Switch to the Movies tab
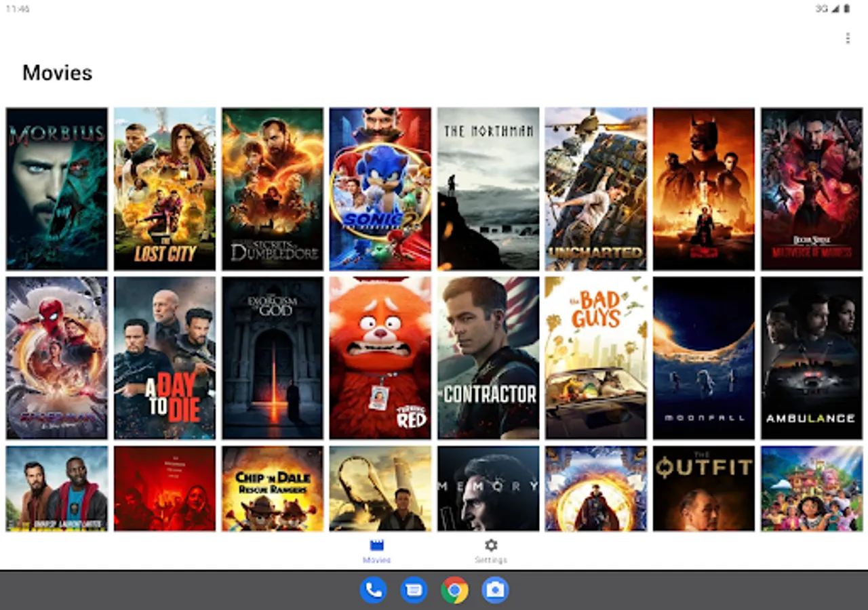 377,551
